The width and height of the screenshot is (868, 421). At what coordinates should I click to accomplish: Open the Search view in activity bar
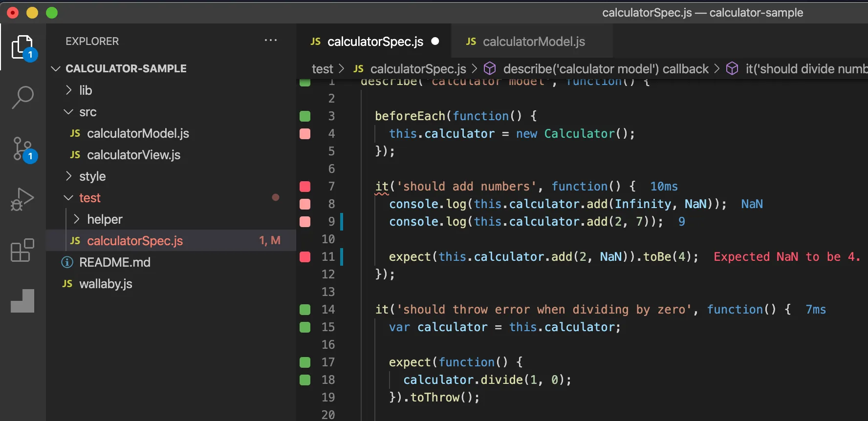pyautogui.click(x=22, y=98)
